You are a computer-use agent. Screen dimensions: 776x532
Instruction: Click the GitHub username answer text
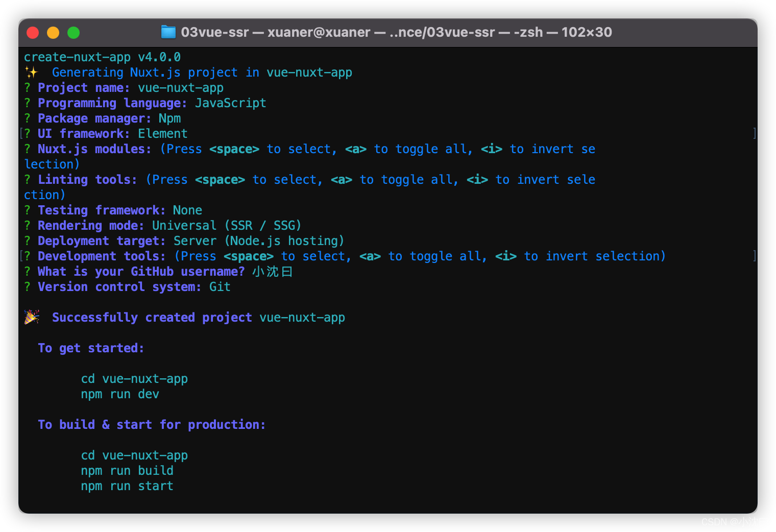click(x=273, y=272)
